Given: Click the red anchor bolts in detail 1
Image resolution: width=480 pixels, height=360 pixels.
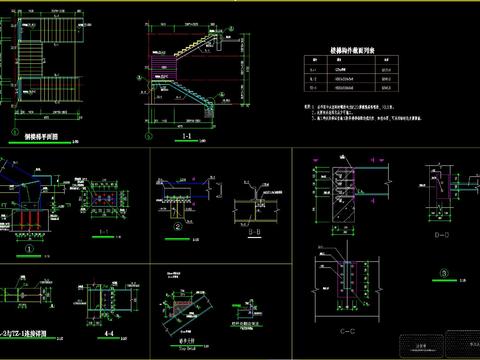Looking at the screenshot, I should coord(30,219).
